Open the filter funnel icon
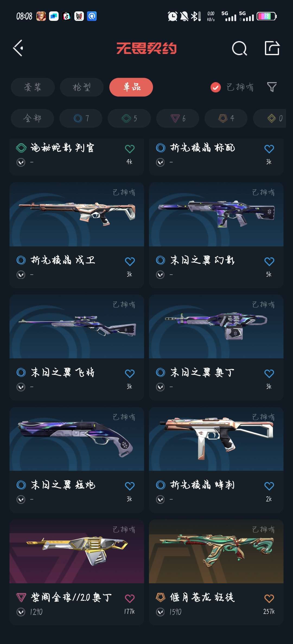This screenshot has height=644, width=293. point(272,87)
